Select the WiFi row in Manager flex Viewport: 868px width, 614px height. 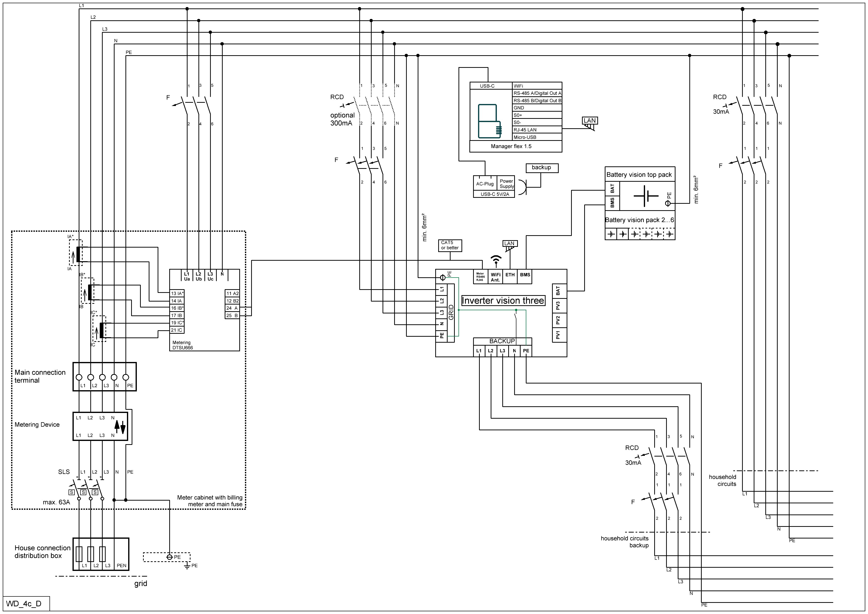coord(537,86)
